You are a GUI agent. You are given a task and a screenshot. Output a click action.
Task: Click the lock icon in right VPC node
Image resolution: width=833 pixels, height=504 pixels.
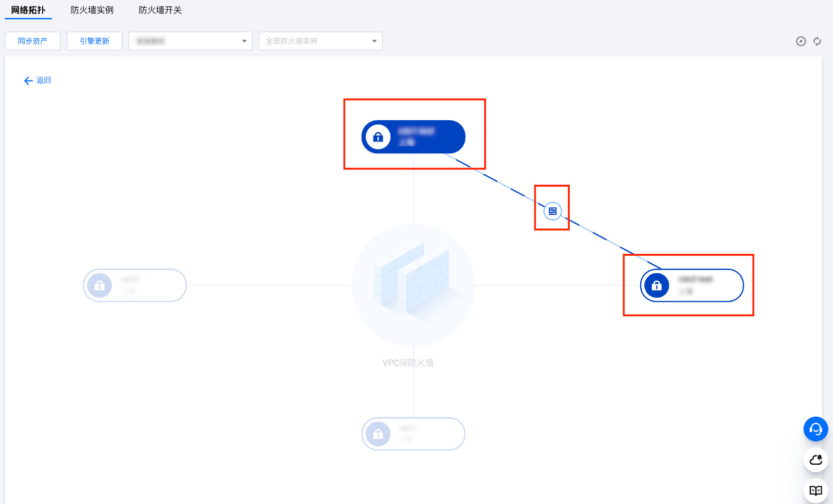pos(657,286)
